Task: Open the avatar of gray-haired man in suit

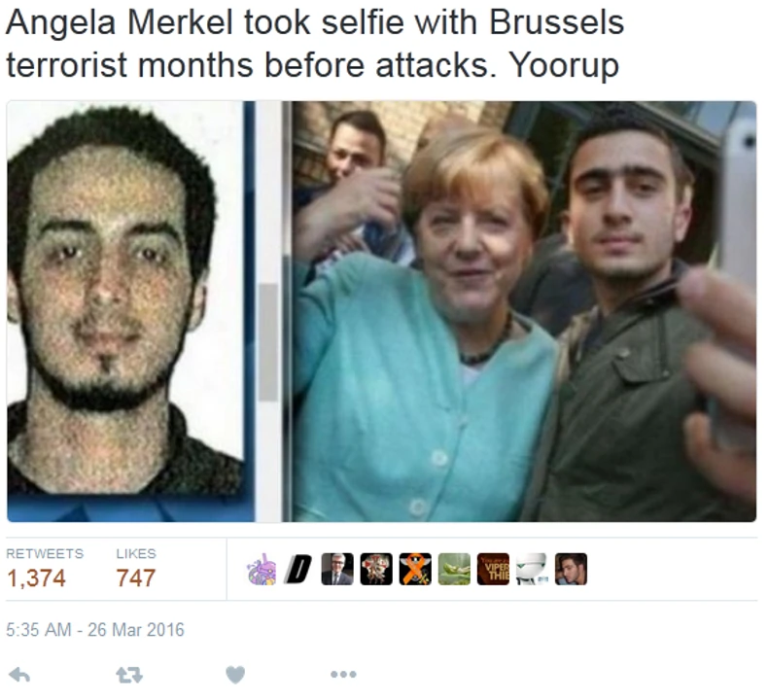Action: pyautogui.click(x=337, y=569)
